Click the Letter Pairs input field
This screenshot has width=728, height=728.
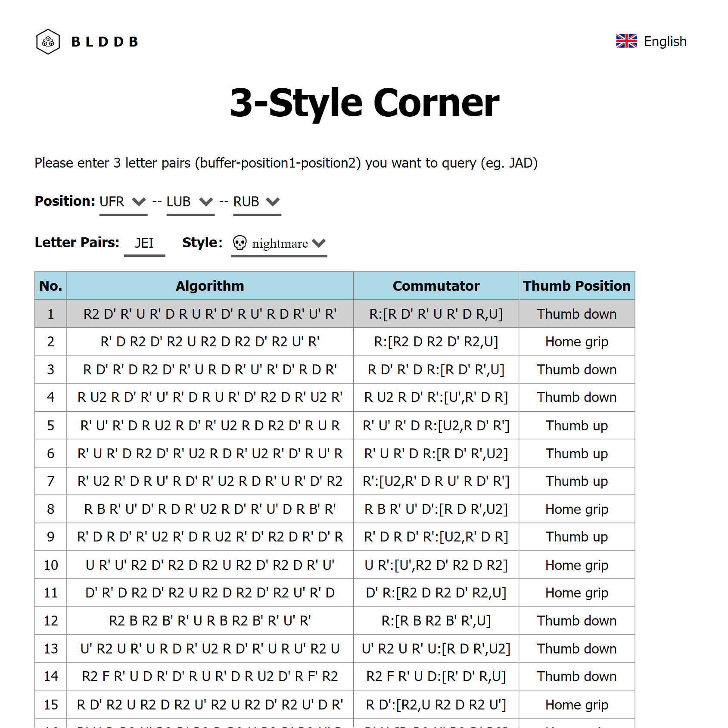tap(144, 243)
